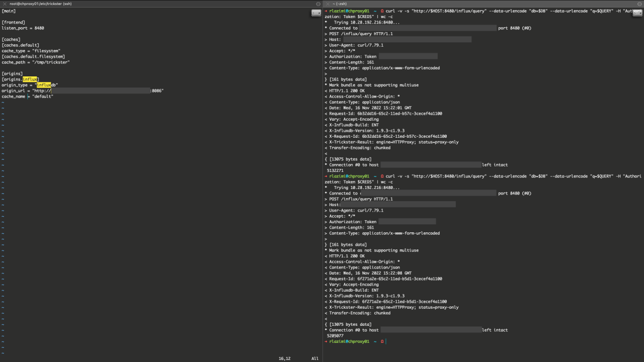Click the cache_name = "default" line
644x362 pixels.
[x=27, y=97]
